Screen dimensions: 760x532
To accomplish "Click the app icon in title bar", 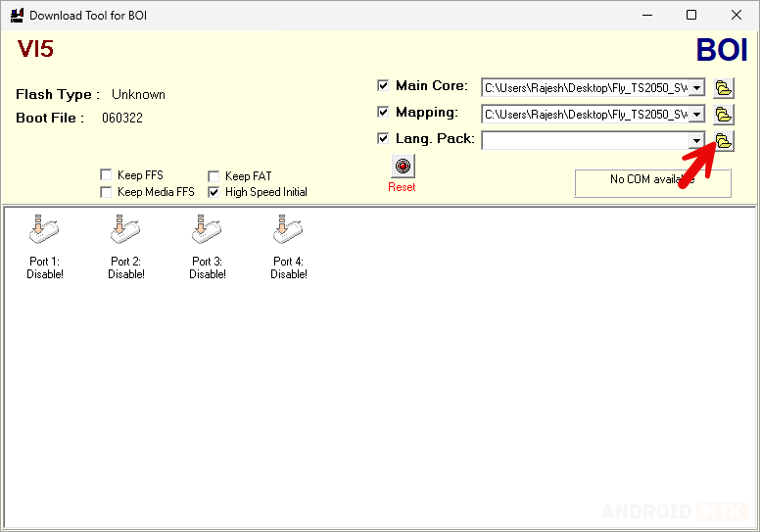I will pos(16,16).
